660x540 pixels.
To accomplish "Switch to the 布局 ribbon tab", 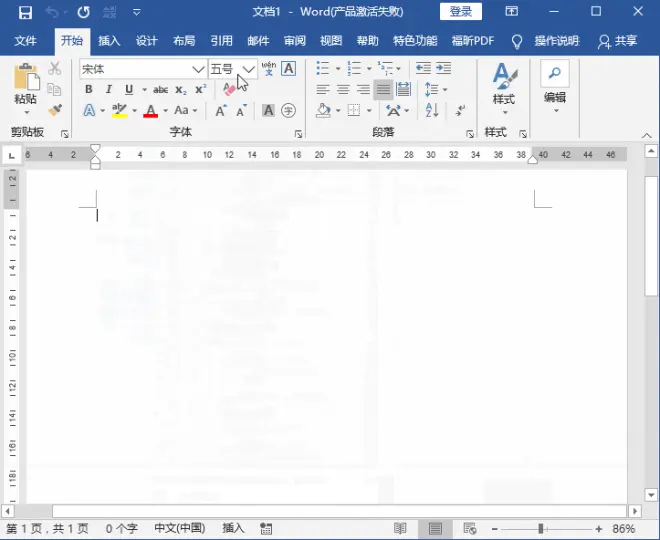I will pos(184,41).
